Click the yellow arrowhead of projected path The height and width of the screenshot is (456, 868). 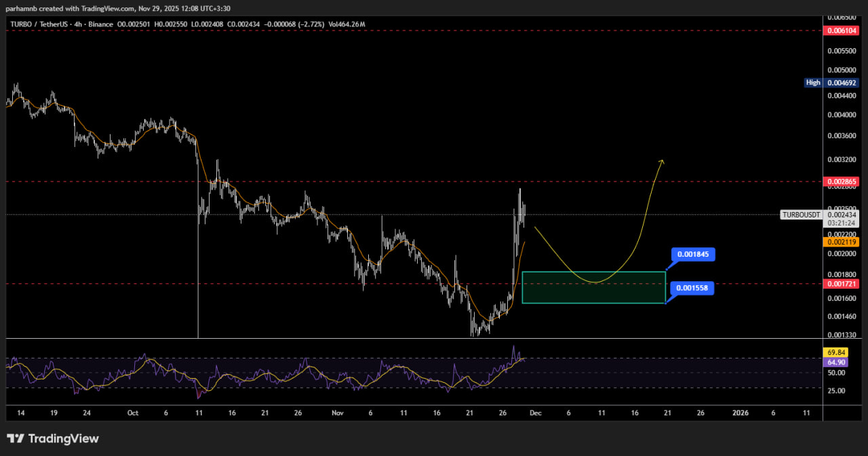(x=661, y=161)
